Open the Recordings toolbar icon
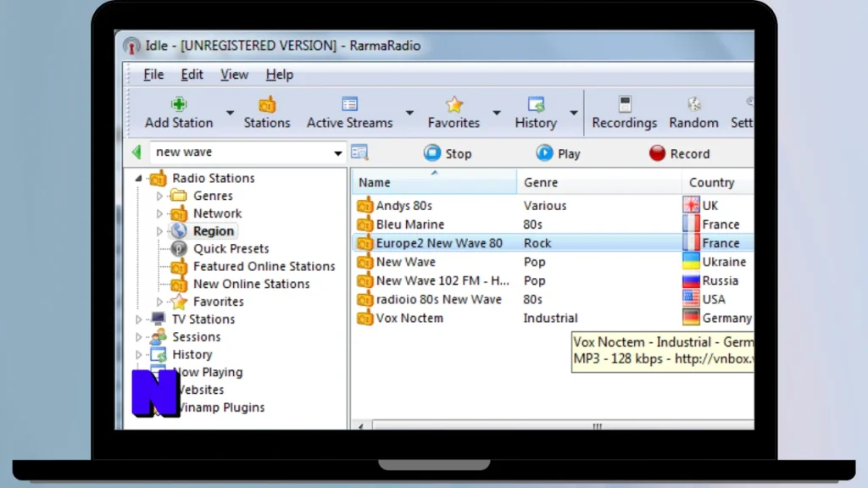Viewport: 868px width, 488px height. click(x=625, y=113)
